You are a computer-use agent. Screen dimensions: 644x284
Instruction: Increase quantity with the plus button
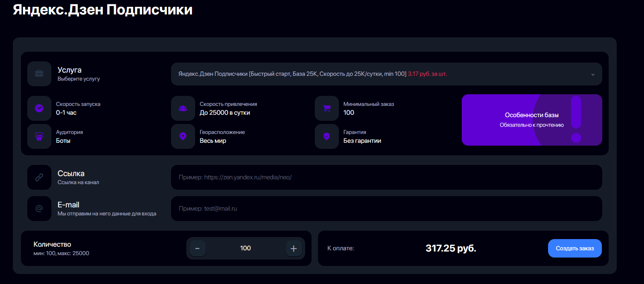[x=294, y=248]
